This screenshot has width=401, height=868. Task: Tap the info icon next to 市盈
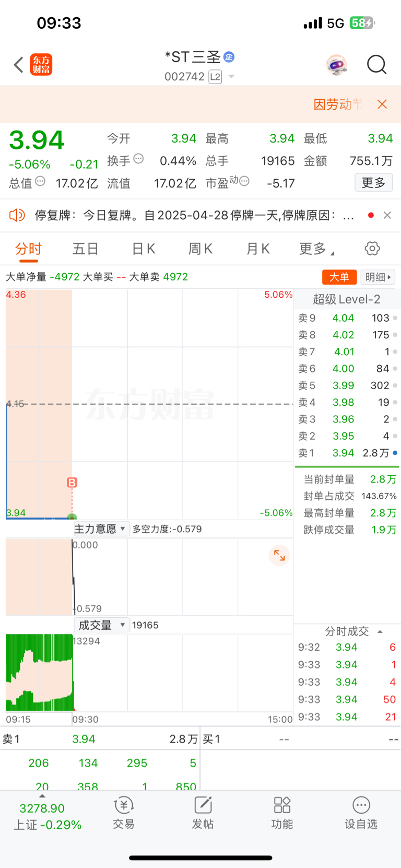pos(244,181)
